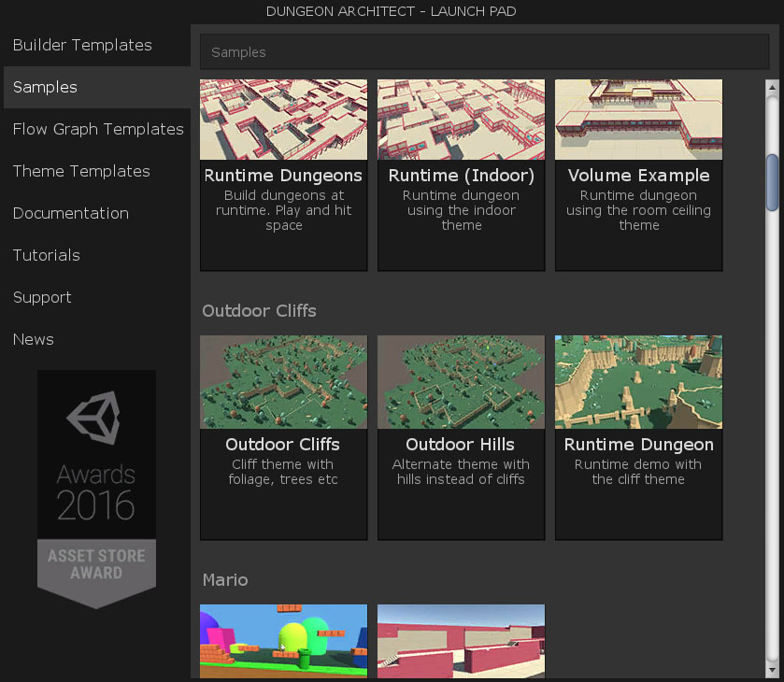The image size is (784, 682).
Task: Click the Runtime Dungeons card title
Action: point(283,176)
